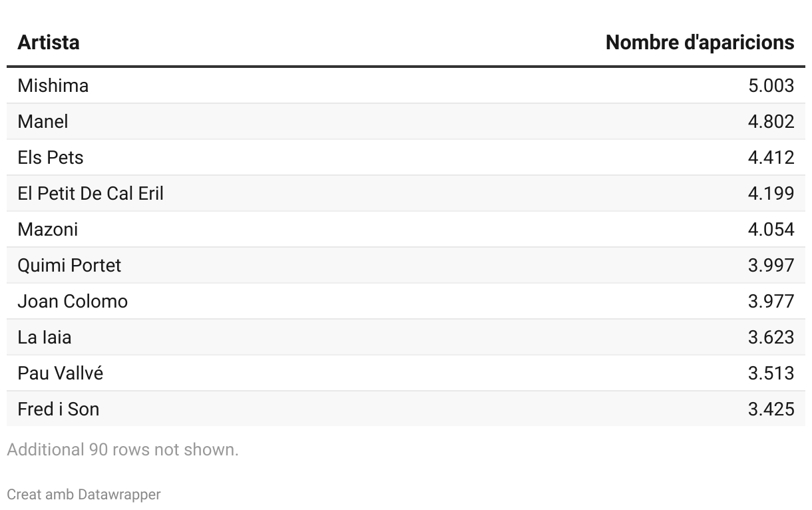Click the 4.802 appearances value
The width and height of the screenshot is (812, 510).
[x=771, y=121]
